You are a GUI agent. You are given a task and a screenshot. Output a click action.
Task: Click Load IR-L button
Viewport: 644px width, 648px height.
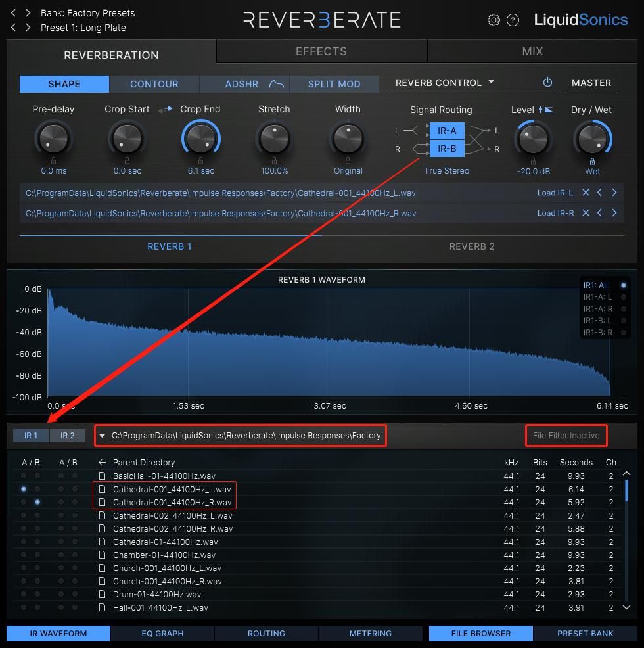pyautogui.click(x=555, y=193)
